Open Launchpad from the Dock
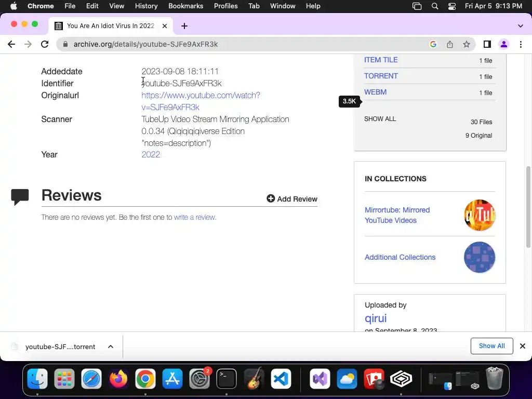The width and height of the screenshot is (532, 399). [x=64, y=379]
